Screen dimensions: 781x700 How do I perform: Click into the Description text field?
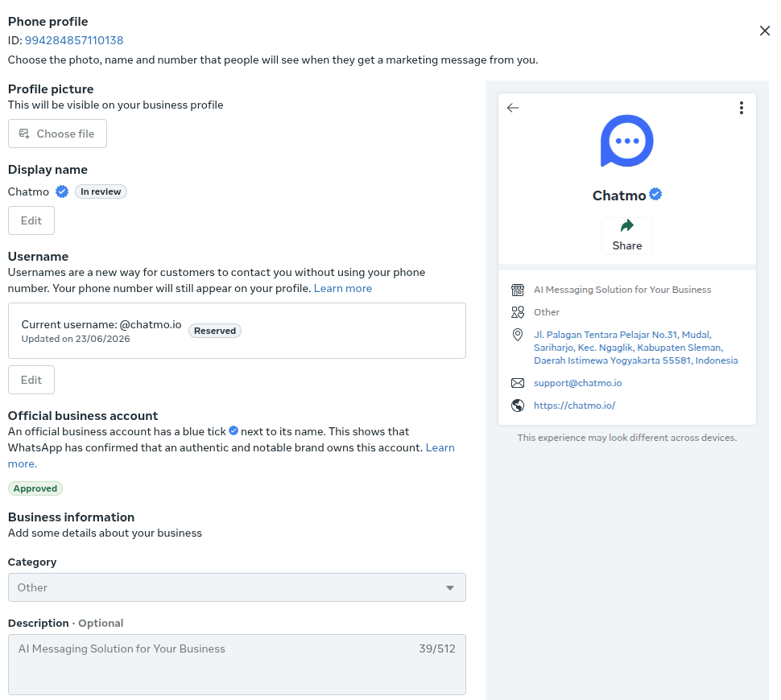click(x=237, y=665)
